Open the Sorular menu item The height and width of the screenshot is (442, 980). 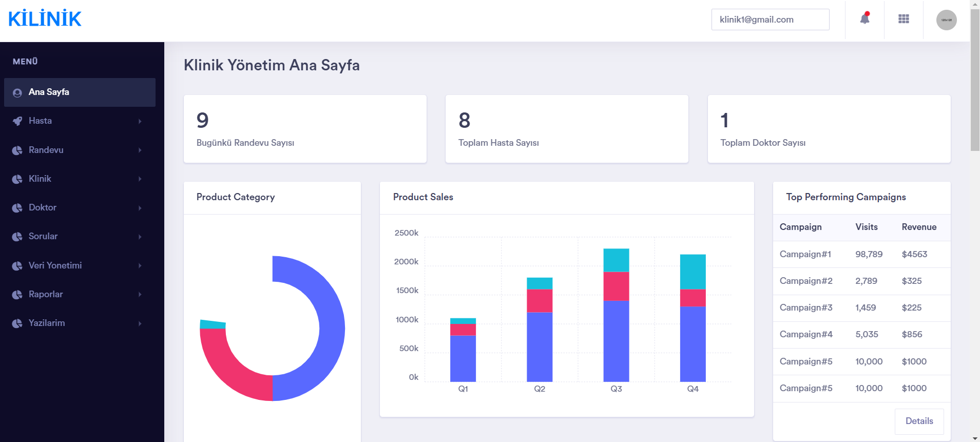80,236
